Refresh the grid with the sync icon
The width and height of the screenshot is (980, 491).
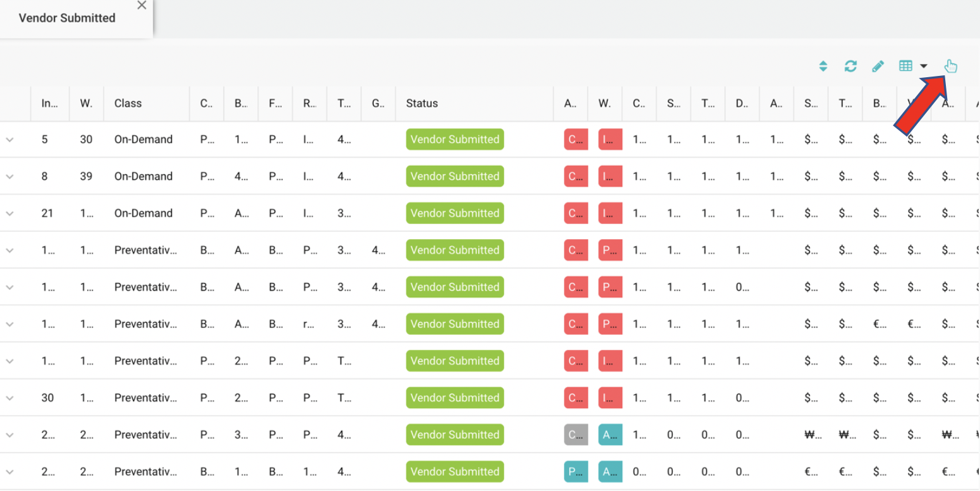pos(850,66)
